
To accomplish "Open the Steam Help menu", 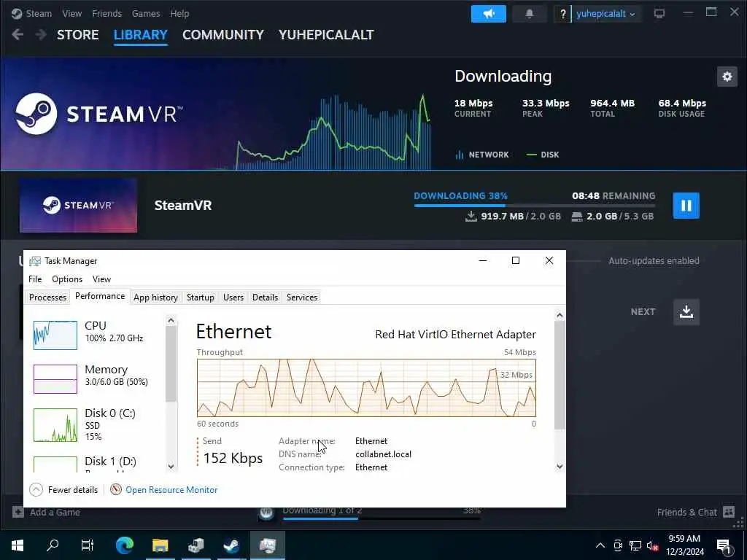I will coord(179,13).
